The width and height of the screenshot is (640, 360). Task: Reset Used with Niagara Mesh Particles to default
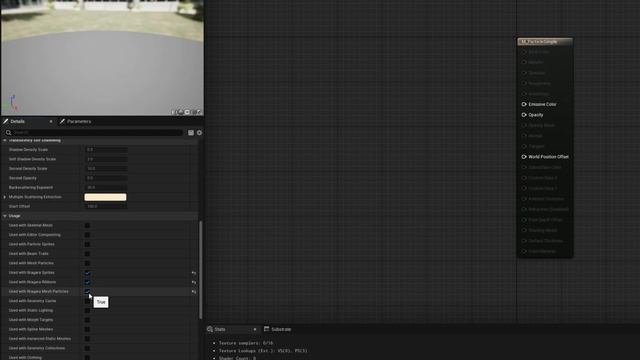(x=194, y=291)
